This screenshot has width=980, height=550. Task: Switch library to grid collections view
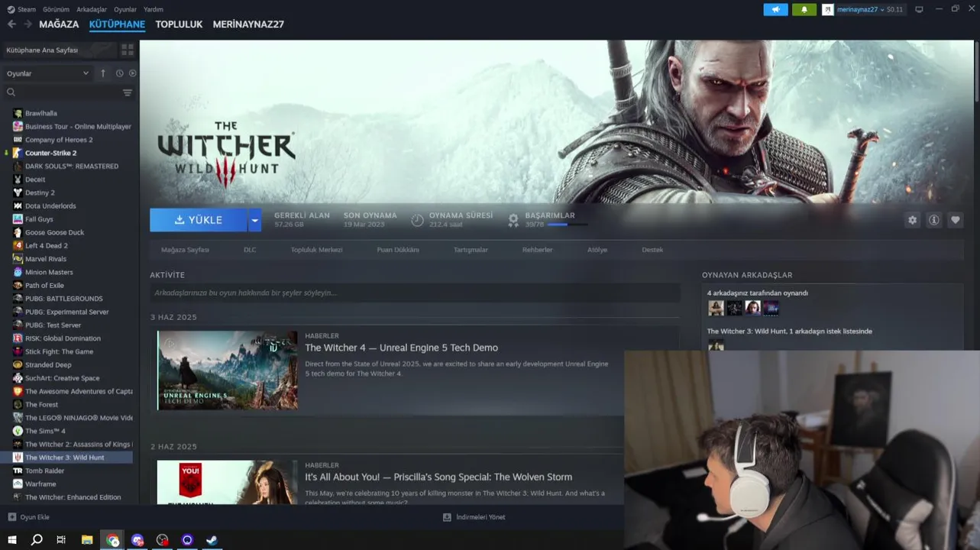(x=128, y=50)
